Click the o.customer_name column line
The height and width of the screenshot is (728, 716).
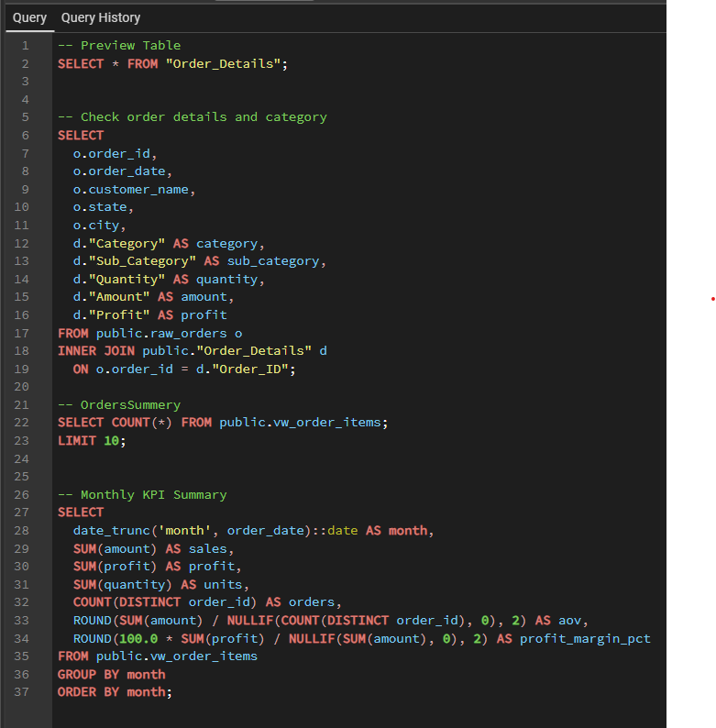click(134, 189)
